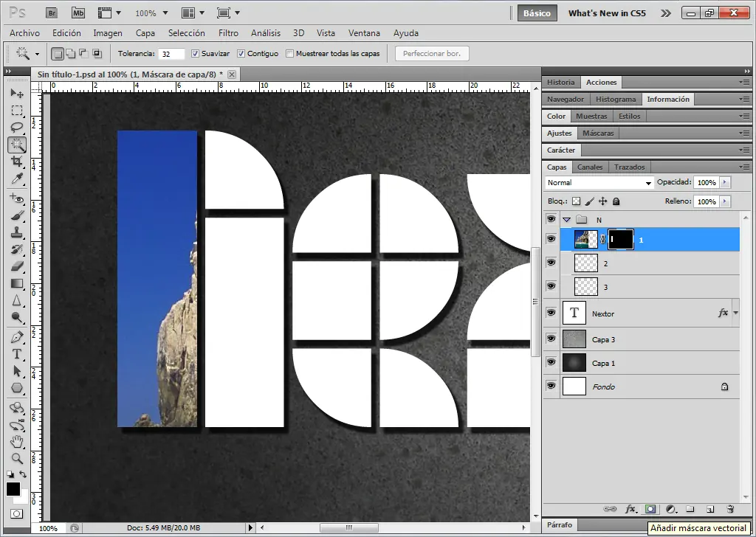Select the Horizontal Type tool

17,354
